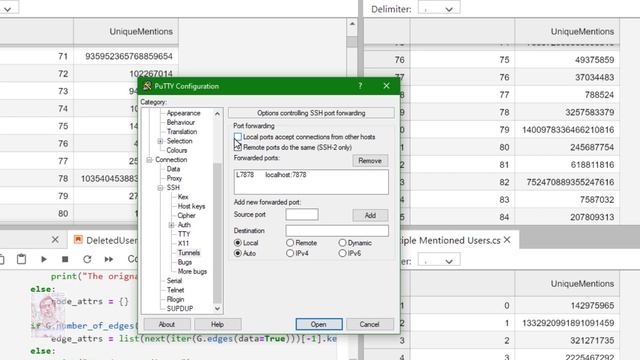Toggle remote ports do the same checkbox
This screenshot has width=640, height=360.
click(238, 147)
